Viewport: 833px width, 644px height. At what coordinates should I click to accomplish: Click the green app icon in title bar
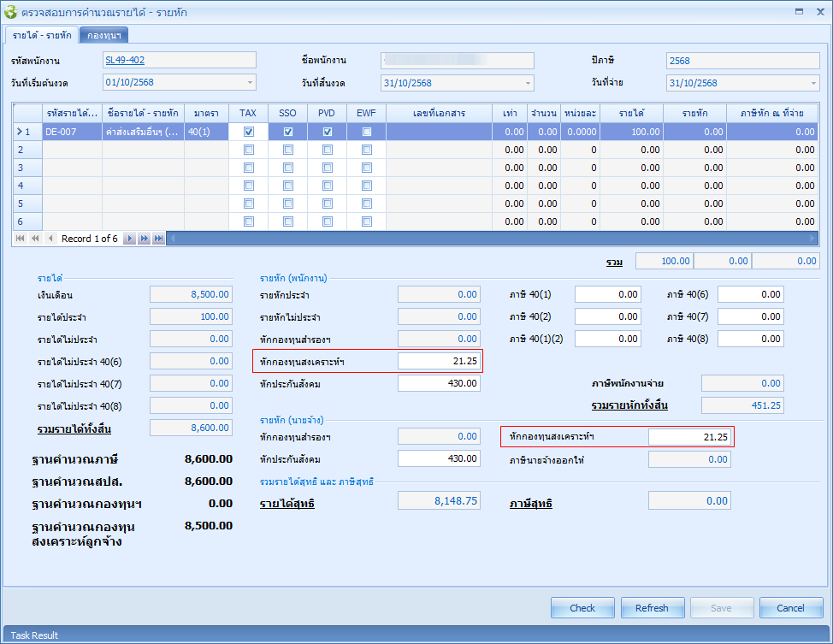pos(10,13)
